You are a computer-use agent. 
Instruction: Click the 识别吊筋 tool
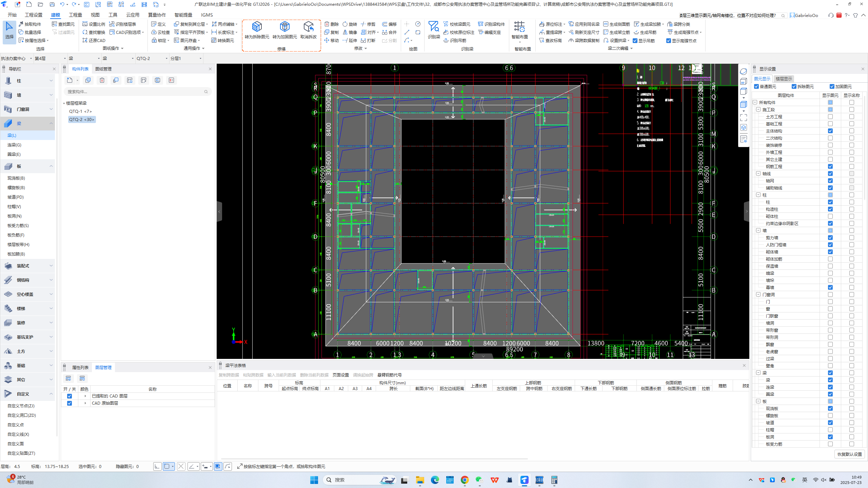point(455,40)
